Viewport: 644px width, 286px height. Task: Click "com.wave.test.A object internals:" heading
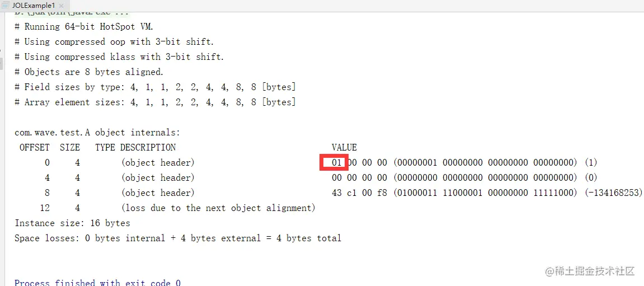pyautogui.click(x=97, y=133)
